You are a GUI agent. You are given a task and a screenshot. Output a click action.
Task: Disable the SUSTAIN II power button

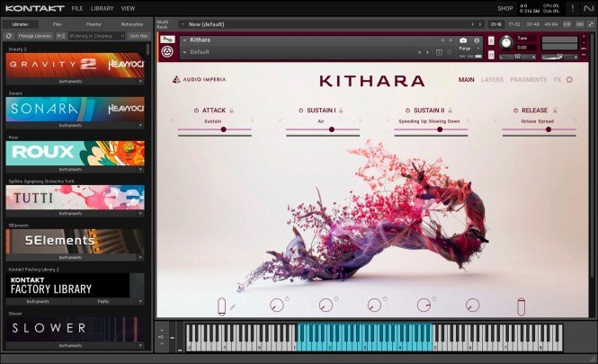406,110
